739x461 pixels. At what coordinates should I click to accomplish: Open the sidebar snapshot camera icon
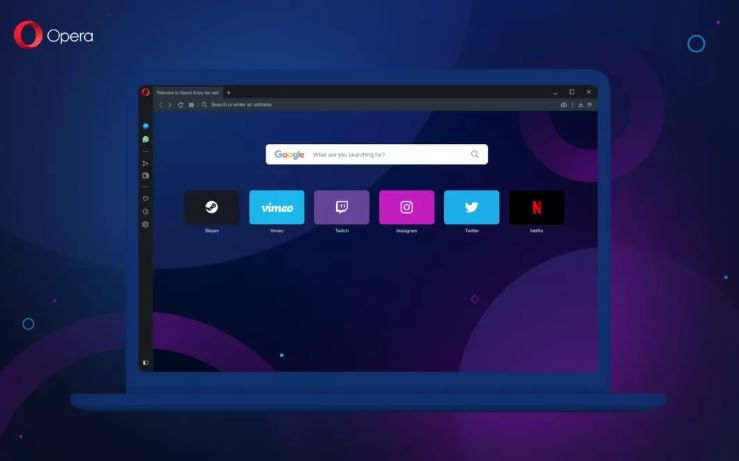pyautogui.click(x=146, y=176)
